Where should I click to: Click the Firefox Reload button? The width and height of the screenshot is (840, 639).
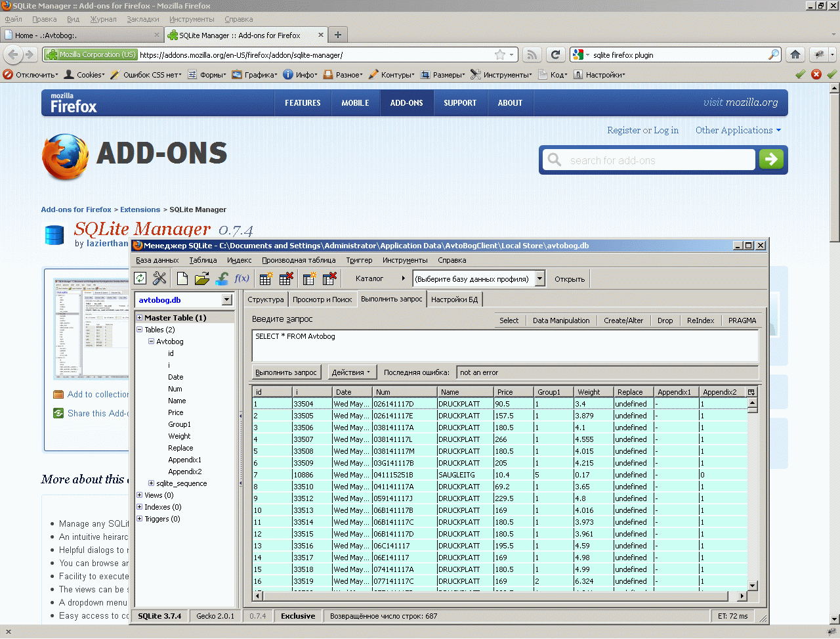point(555,55)
